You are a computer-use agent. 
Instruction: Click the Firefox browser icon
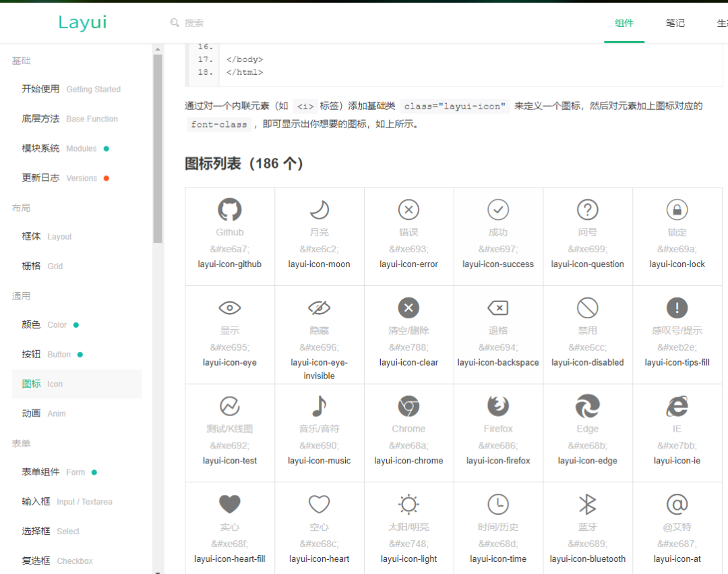[498, 406]
